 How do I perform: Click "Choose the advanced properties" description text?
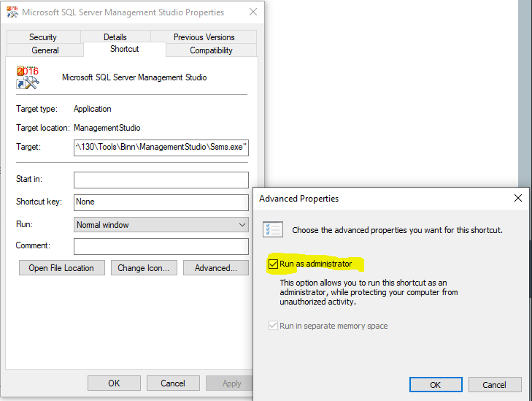pos(397,230)
